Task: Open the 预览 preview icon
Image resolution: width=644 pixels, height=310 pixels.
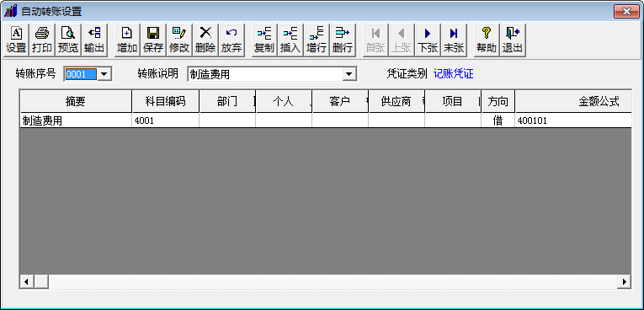Action: pos(68,40)
